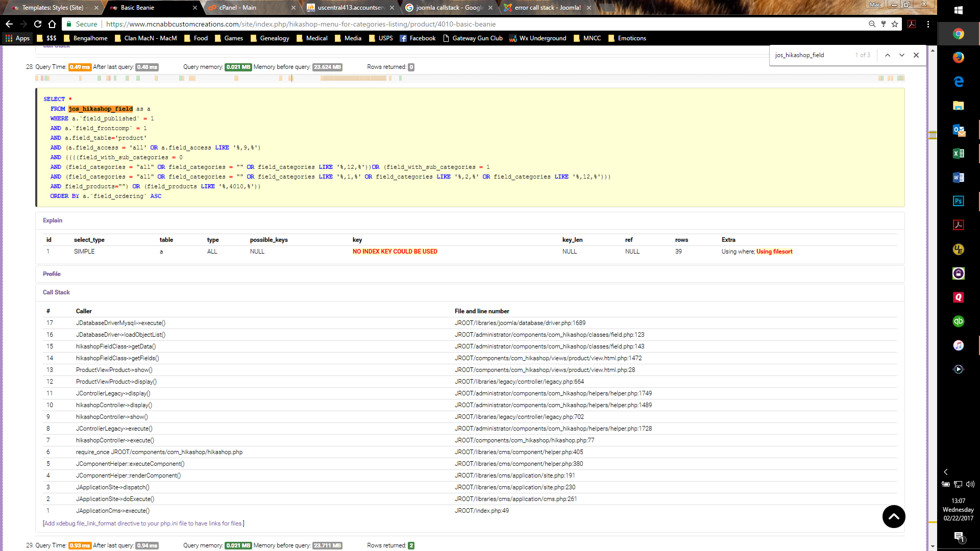980x551 pixels.
Task: Go to next find result arrow
Action: [x=902, y=55]
